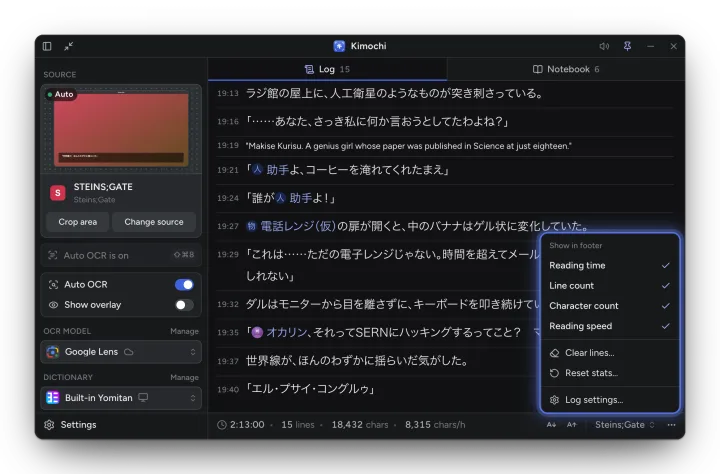
Task: Click the 19:13 log line ラジ館の屋上に
Action: (x=394, y=94)
